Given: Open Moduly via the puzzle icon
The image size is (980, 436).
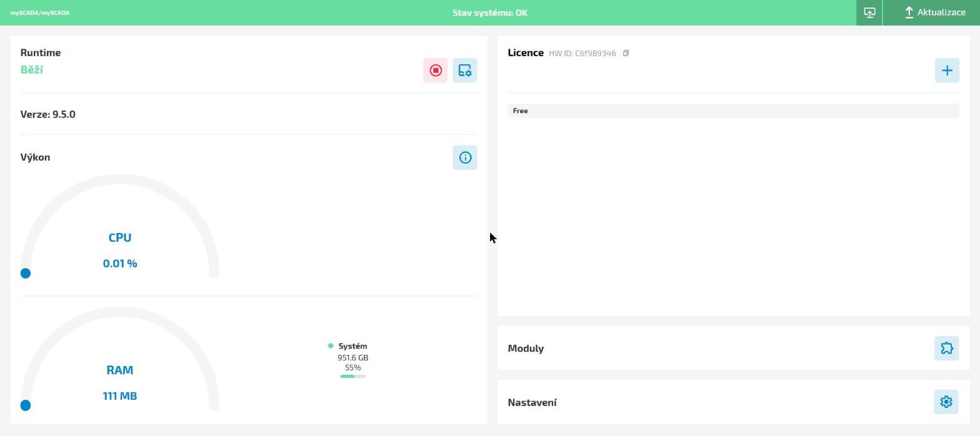Looking at the screenshot, I should click(947, 348).
